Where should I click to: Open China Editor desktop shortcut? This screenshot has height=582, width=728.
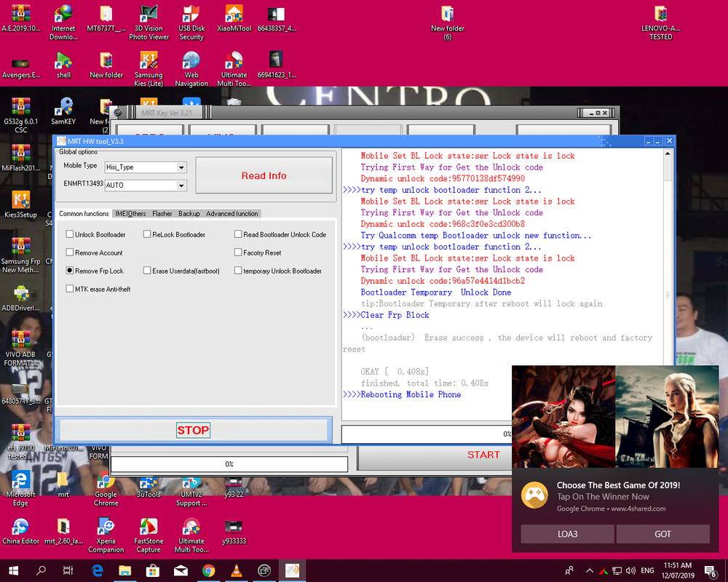(x=20, y=531)
